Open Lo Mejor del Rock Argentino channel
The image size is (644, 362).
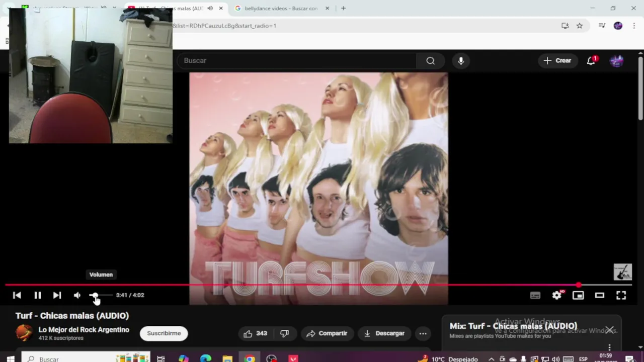tap(84, 330)
